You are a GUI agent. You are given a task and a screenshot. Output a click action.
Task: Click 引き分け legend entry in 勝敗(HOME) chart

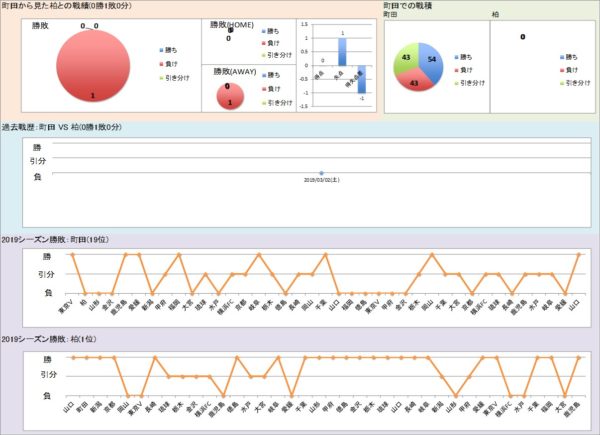pyautogui.click(x=277, y=55)
